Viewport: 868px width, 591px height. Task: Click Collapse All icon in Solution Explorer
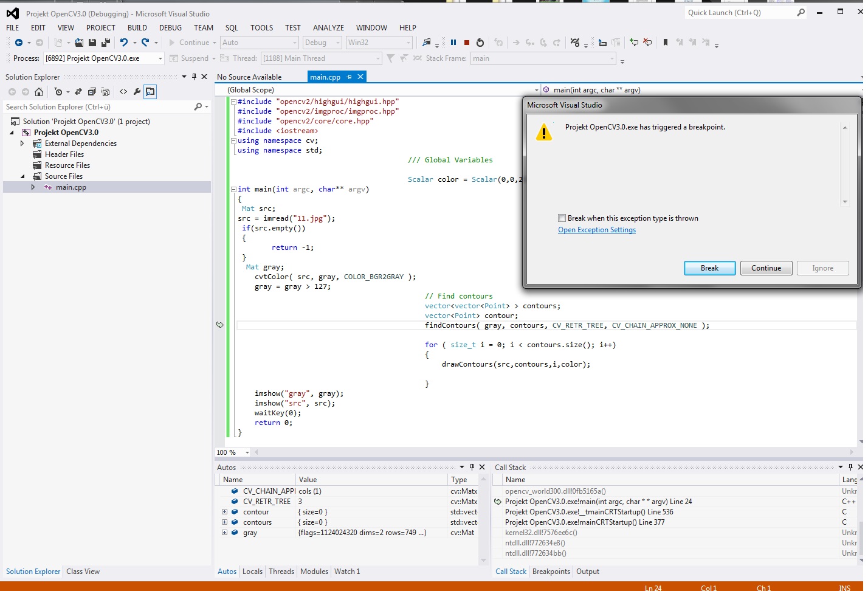92,92
